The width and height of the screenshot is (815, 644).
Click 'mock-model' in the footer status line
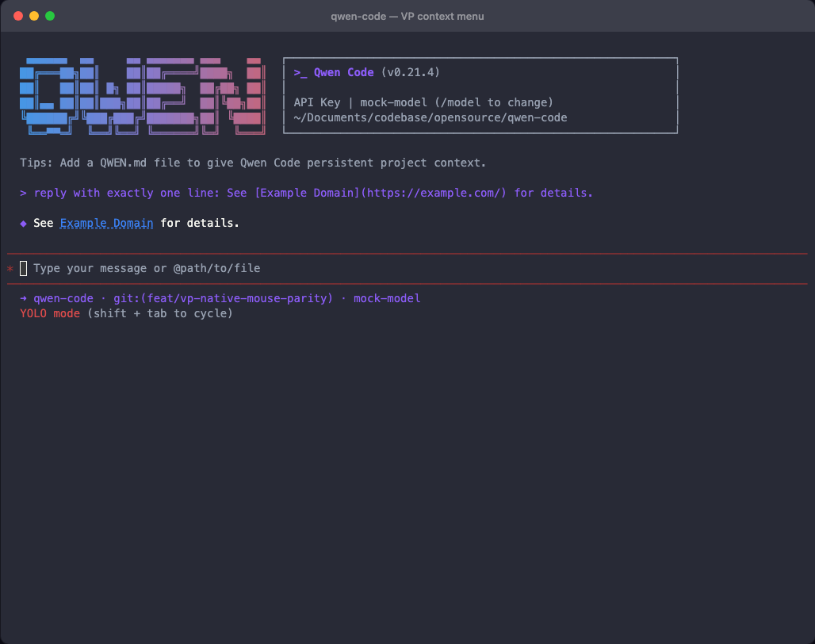pos(387,298)
